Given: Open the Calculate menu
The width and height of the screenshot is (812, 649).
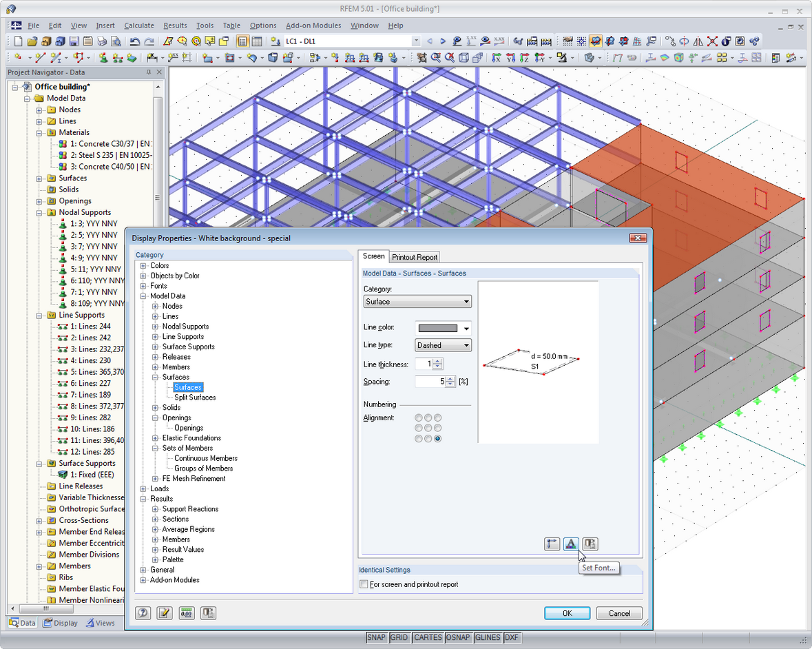Looking at the screenshot, I should point(139,25).
